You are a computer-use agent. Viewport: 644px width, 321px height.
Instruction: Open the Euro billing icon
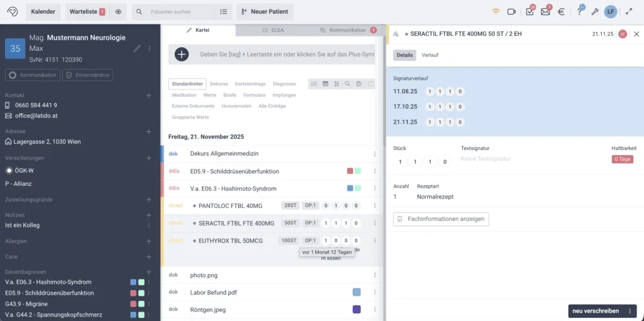[561, 12]
